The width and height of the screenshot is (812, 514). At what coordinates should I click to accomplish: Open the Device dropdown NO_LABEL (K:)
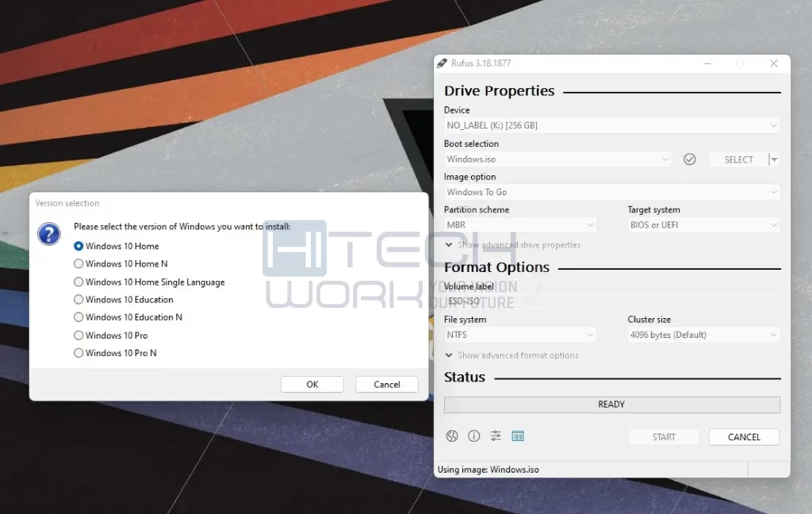pos(611,125)
